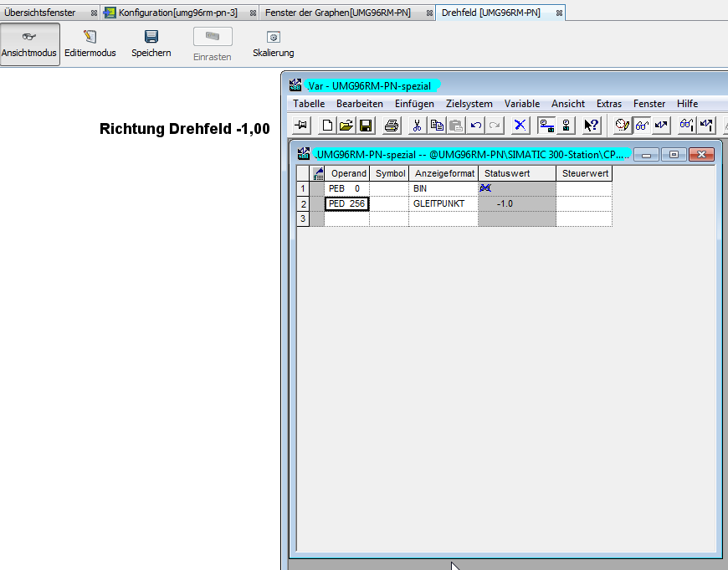The width and height of the screenshot is (728, 570).
Task: Activate Ansichtmodus view mode
Action: (30, 44)
